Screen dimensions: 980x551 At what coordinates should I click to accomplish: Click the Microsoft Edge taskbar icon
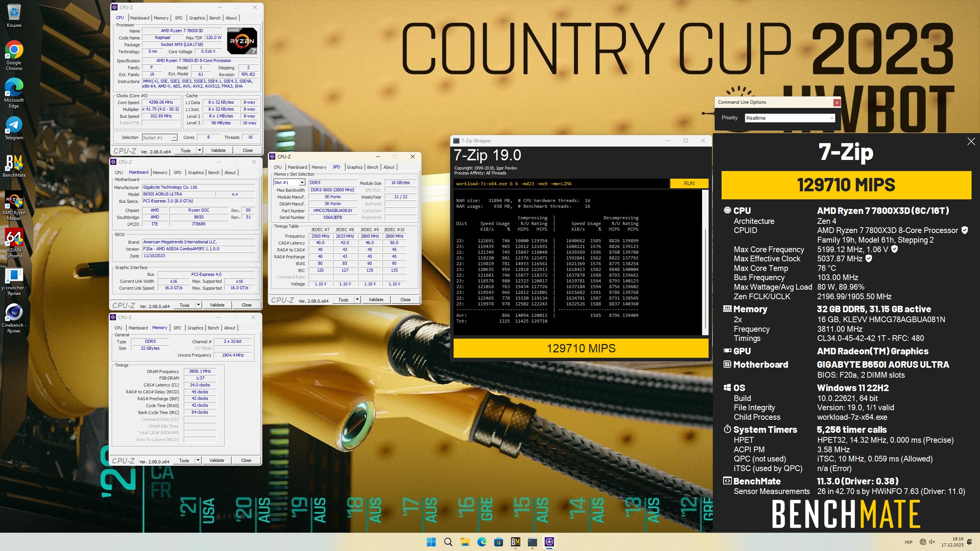coord(482,542)
